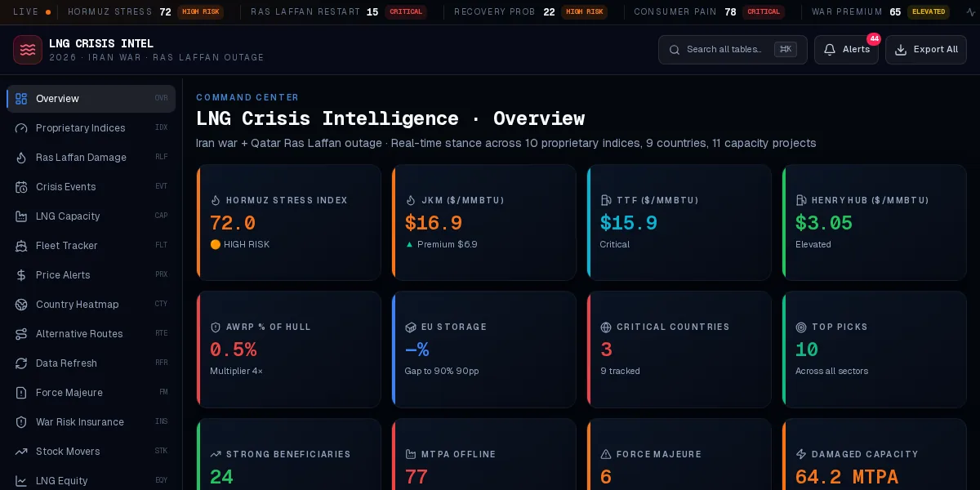Image resolution: width=980 pixels, height=490 pixels.
Task: Open the Data Refresh page
Action: tap(91, 363)
